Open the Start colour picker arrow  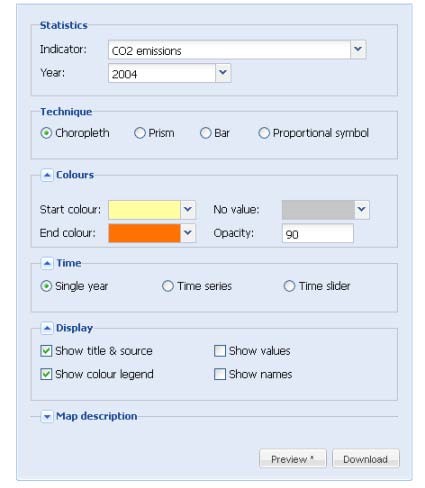coord(188,210)
